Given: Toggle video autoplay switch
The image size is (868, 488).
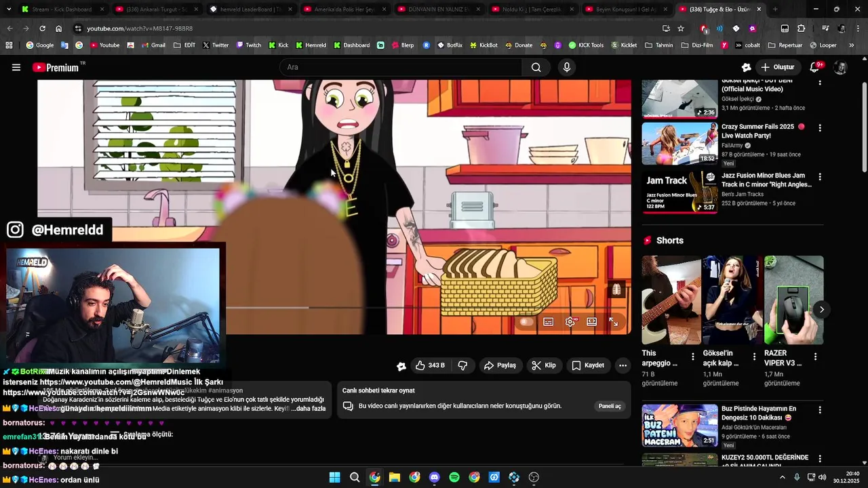Looking at the screenshot, I should [x=526, y=322].
